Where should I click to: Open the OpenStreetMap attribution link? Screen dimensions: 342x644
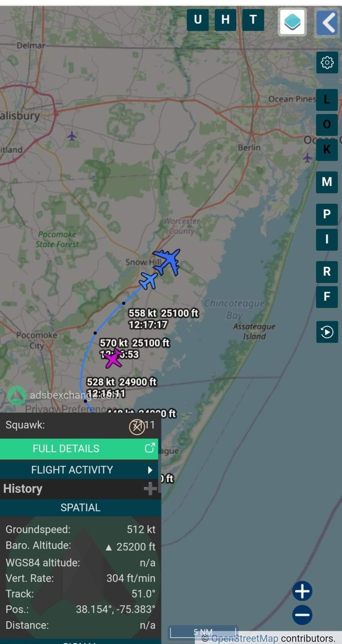[x=245, y=638]
